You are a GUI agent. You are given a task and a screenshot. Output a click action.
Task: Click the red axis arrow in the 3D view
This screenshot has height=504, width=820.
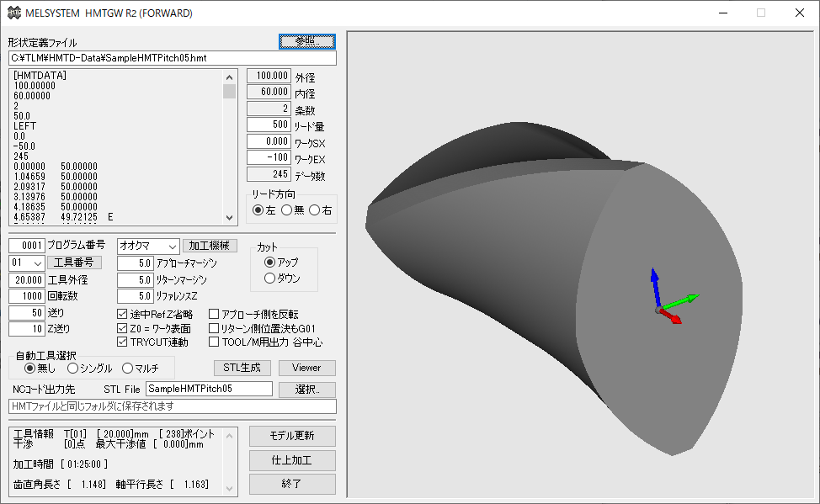coord(672,316)
